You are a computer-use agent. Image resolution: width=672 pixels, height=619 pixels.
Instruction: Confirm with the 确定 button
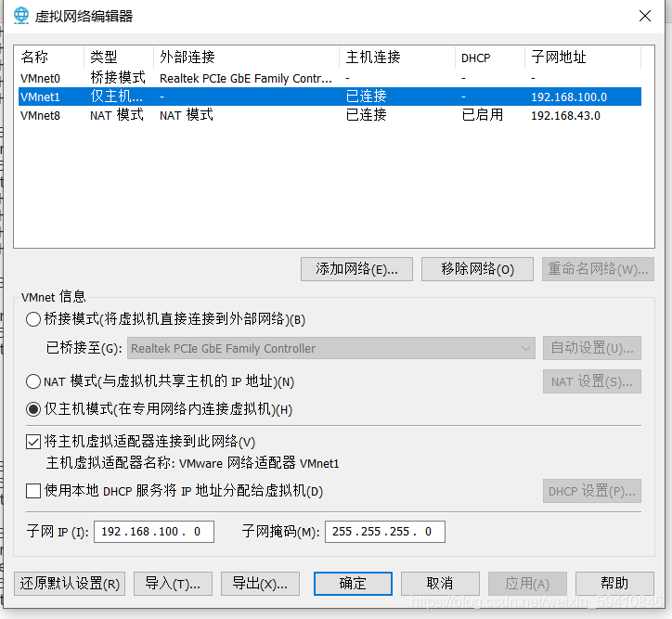353,584
